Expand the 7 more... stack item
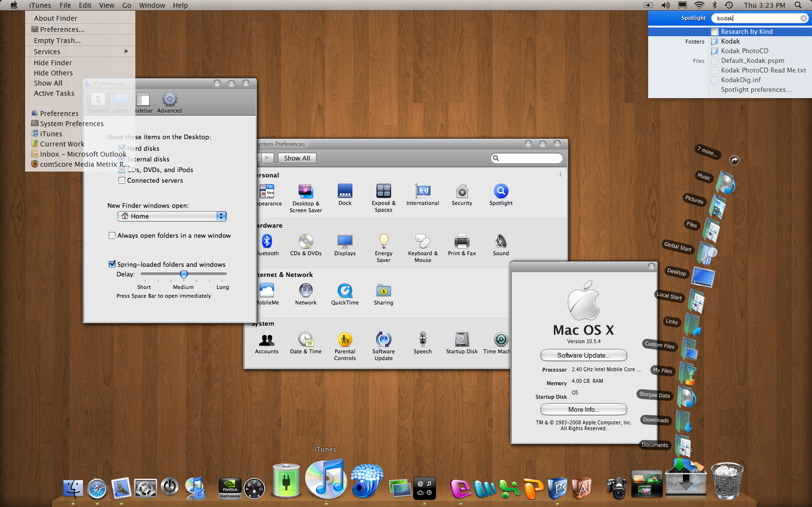This screenshot has height=507, width=812. pos(708,152)
